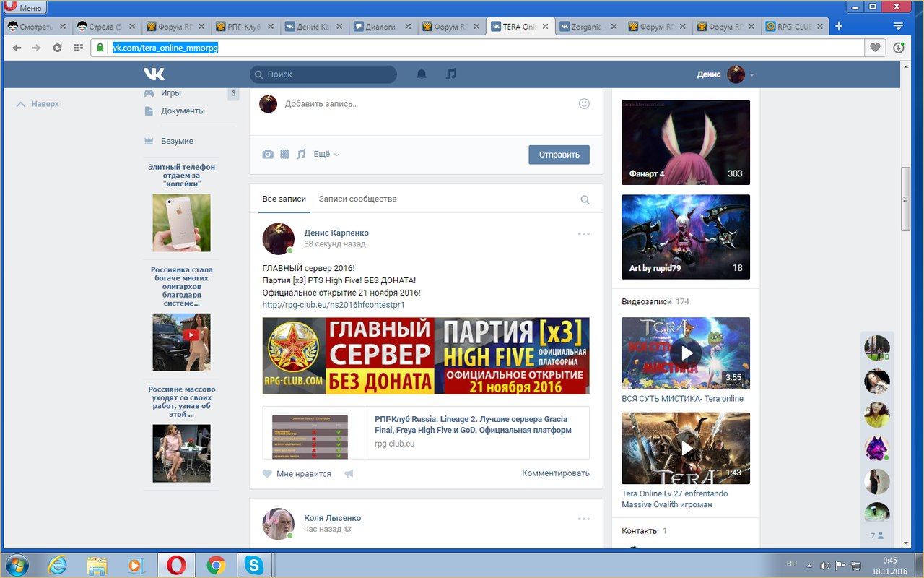Screen dimensions: 924x578
Task: Click the page vertical scrollbar thumb
Action: [906, 199]
